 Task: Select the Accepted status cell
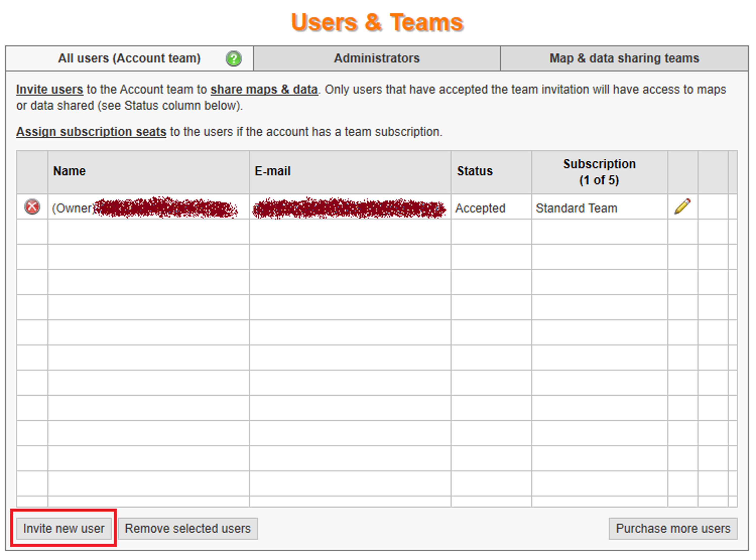(x=491, y=207)
